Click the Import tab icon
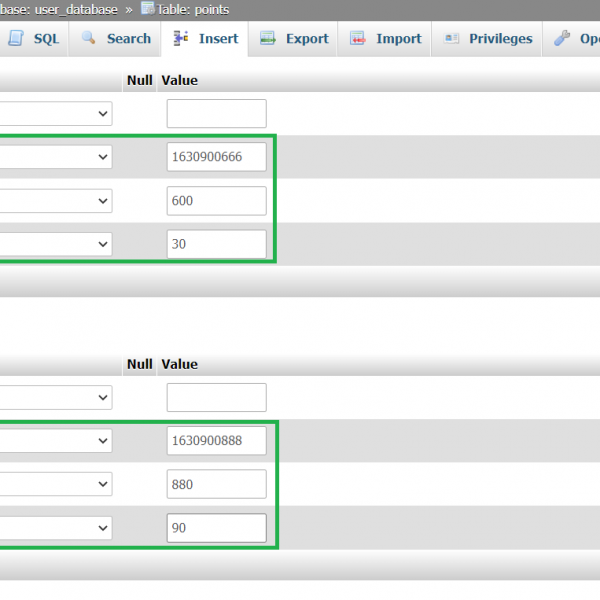Image resolution: width=600 pixels, height=600 pixels. [x=358, y=39]
